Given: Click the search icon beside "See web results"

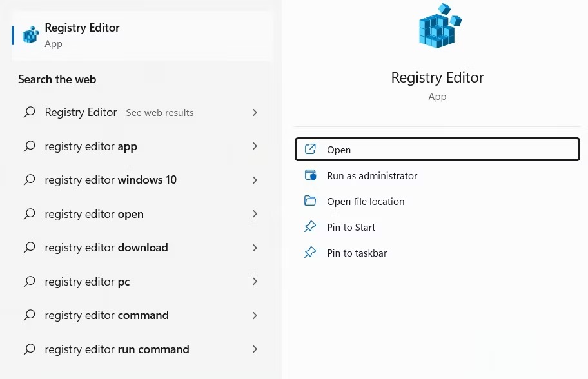Looking at the screenshot, I should tap(29, 112).
